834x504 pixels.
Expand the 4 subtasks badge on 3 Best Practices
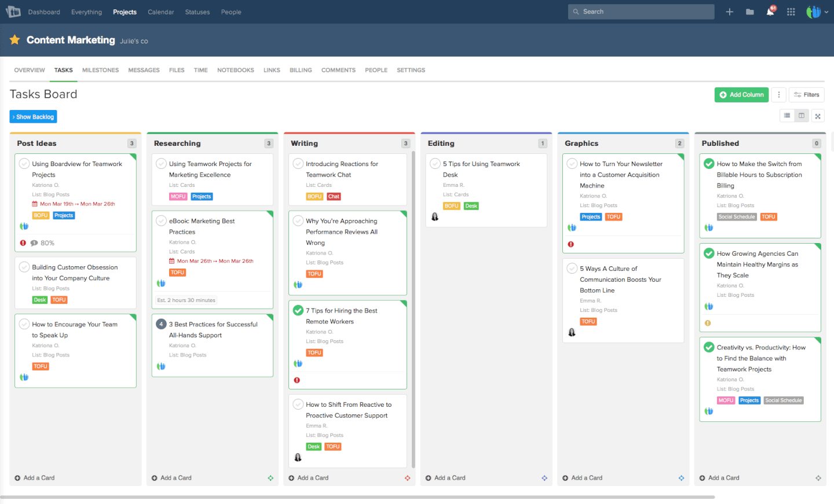[162, 324]
